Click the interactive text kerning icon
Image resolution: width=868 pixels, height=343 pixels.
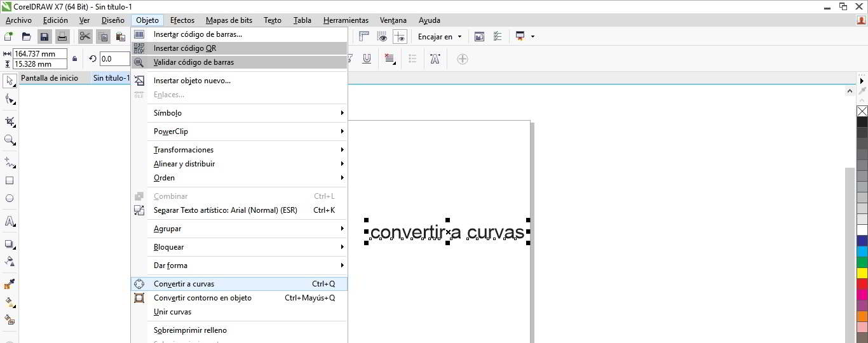(435, 59)
